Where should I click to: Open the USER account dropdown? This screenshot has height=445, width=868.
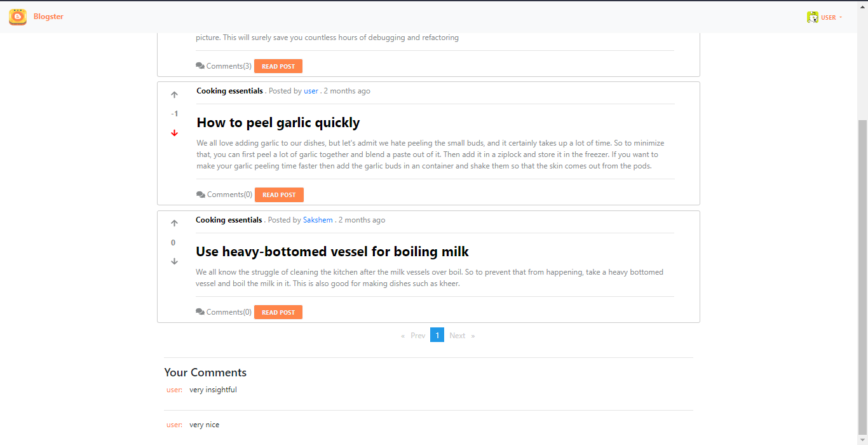pyautogui.click(x=827, y=17)
